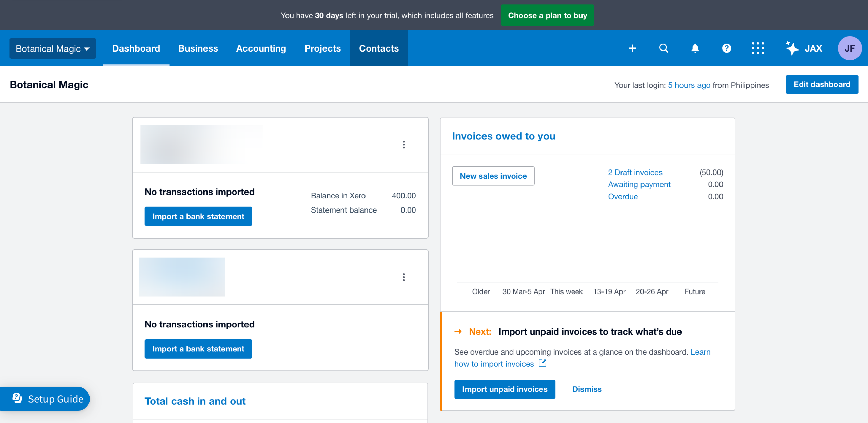Dismiss the import unpaid invoices prompt

[x=587, y=389]
